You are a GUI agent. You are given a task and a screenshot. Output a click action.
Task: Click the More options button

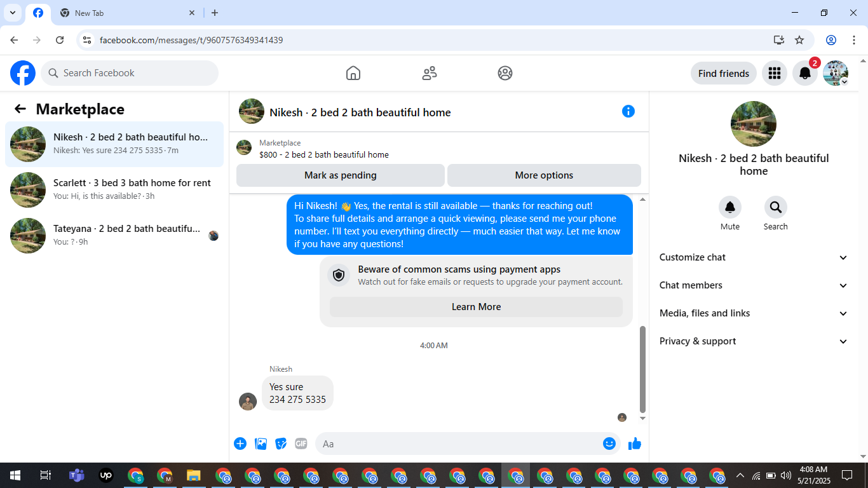click(544, 175)
